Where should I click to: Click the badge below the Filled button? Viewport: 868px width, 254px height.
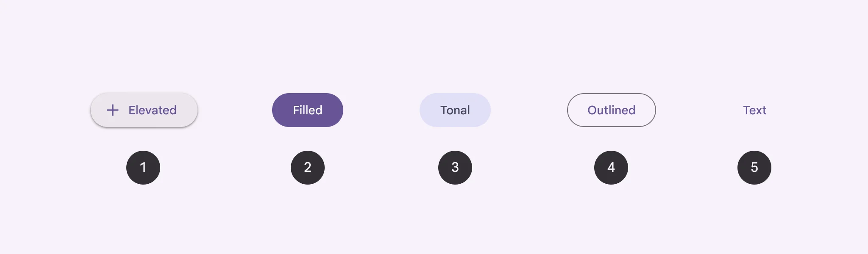point(308,168)
